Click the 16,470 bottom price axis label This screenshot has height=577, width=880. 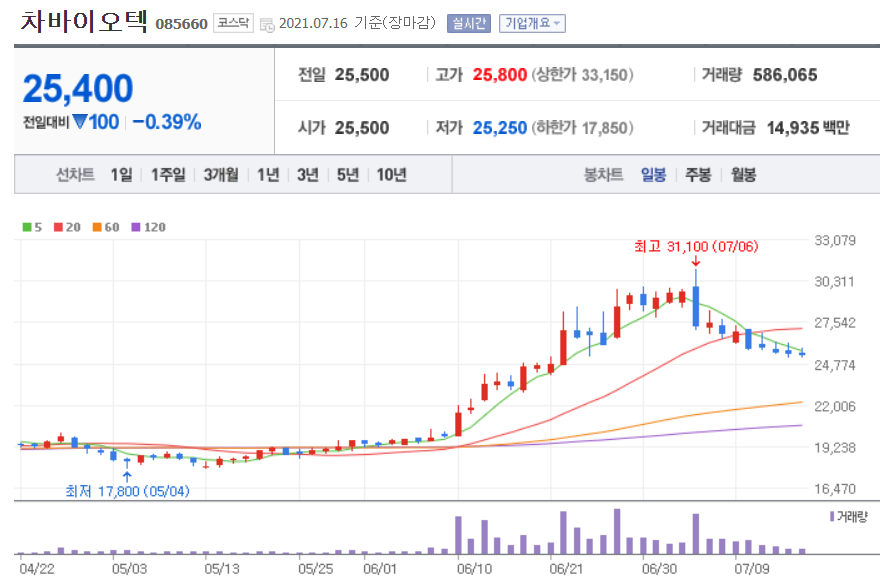tap(835, 489)
